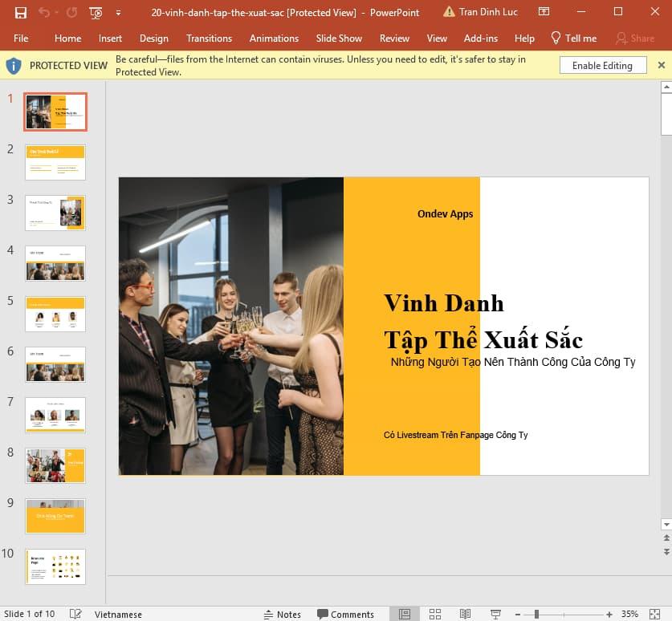Click Enable Editing to exit Protected View
The height and width of the screenshot is (621, 672).
[x=603, y=65]
